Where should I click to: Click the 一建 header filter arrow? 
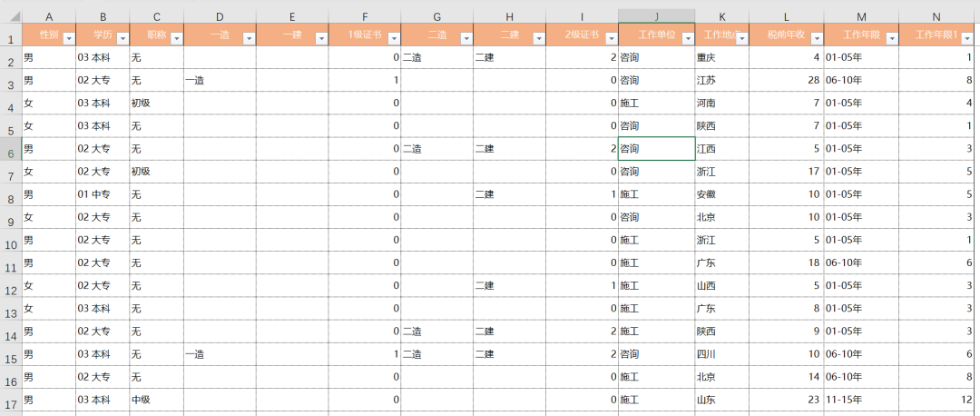[x=320, y=38]
